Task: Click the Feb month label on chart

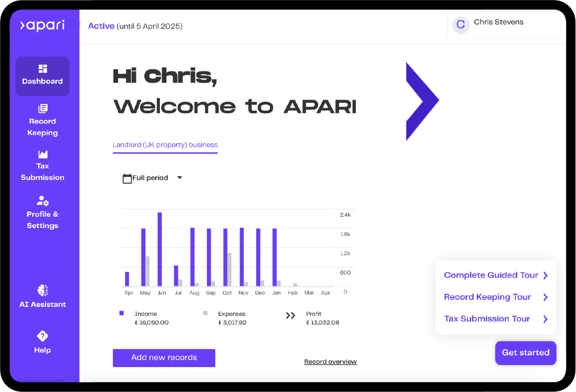Action: pos(292,292)
